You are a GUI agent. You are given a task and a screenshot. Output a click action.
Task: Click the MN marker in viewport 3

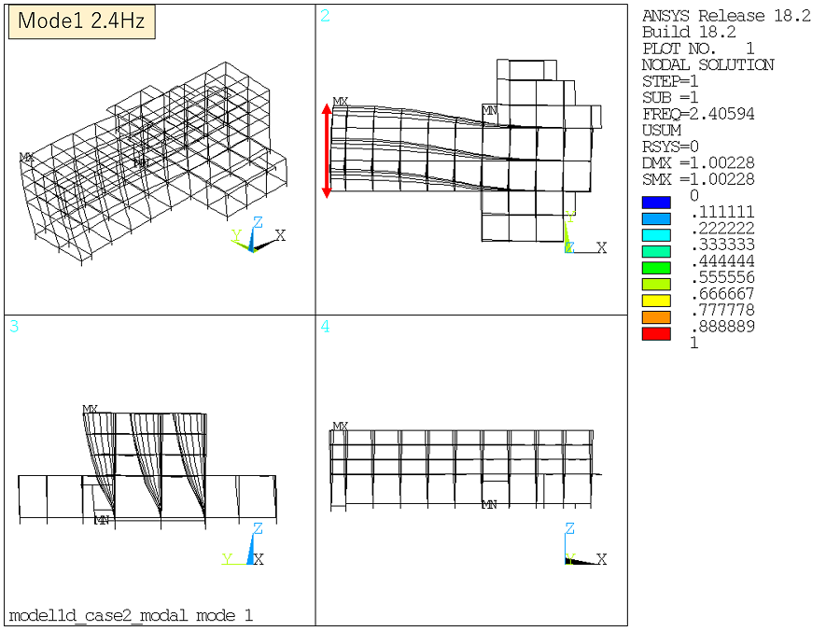pyautogui.click(x=103, y=520)
